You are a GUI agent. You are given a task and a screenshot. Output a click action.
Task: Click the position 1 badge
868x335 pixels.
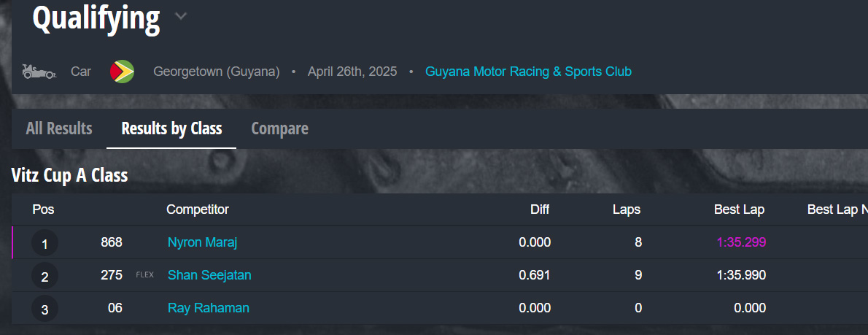44,243
